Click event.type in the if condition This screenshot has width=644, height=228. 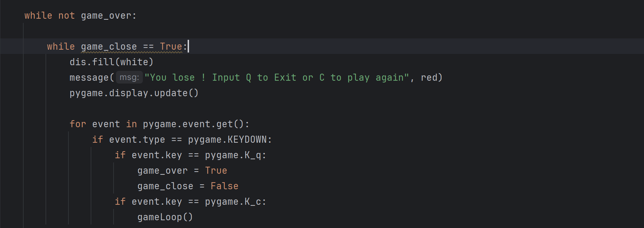pos(137,140)
